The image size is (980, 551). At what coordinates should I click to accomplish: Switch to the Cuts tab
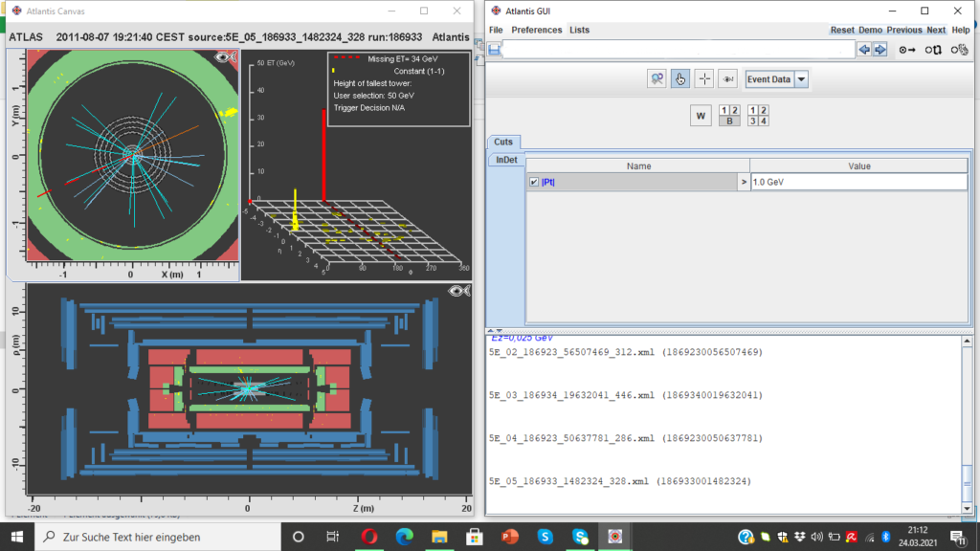(x=503, y=142)
